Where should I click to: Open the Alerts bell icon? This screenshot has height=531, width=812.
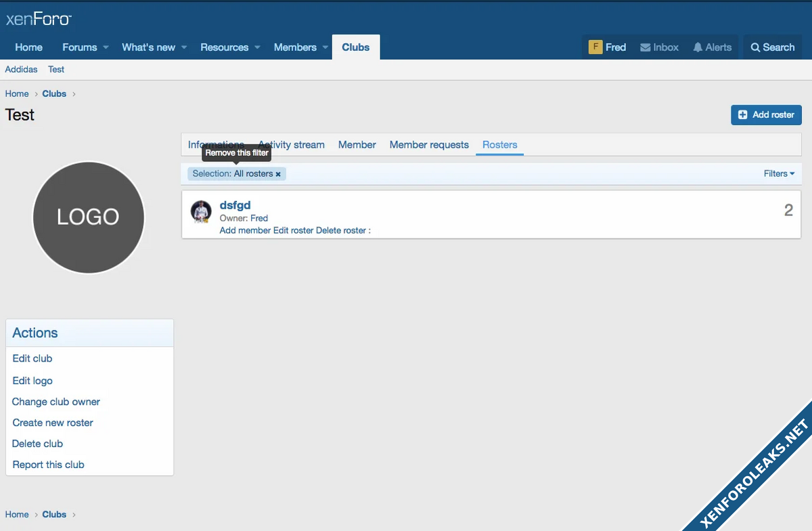coord(698,47)
